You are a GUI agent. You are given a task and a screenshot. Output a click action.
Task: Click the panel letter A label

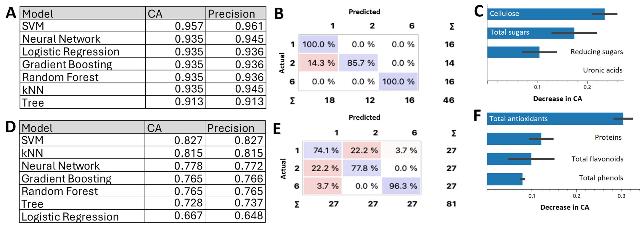coord(11,13)
